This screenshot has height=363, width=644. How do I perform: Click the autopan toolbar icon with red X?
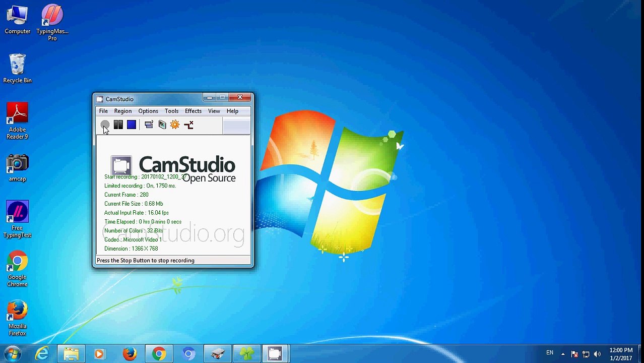[188, 125]
